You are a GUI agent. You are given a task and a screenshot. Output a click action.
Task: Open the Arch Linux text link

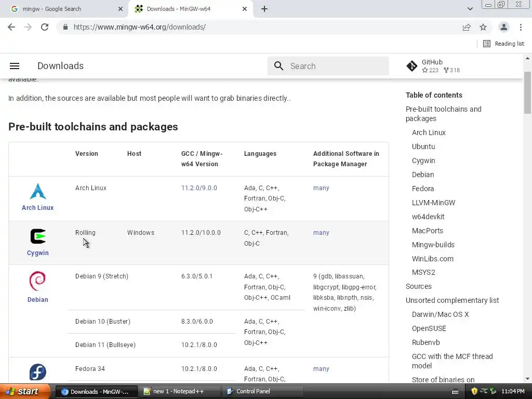point(37,208)
